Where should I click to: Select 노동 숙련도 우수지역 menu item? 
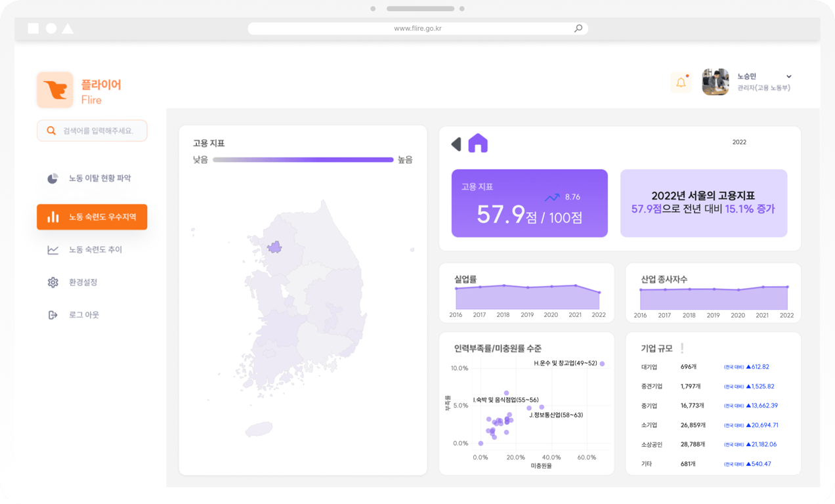point(92,217)
